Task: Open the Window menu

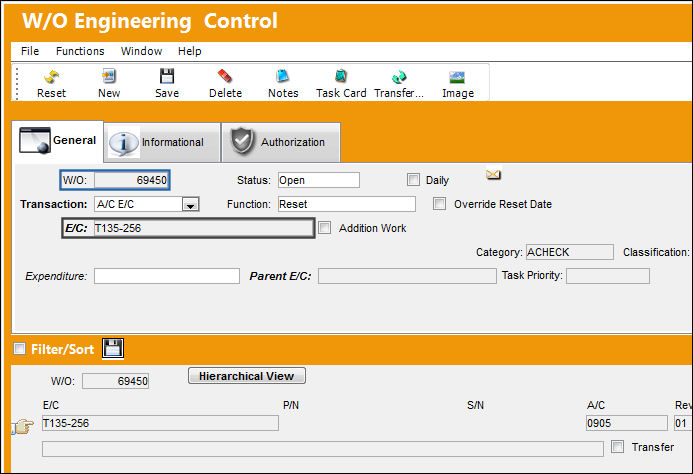Action: point(141,51)
